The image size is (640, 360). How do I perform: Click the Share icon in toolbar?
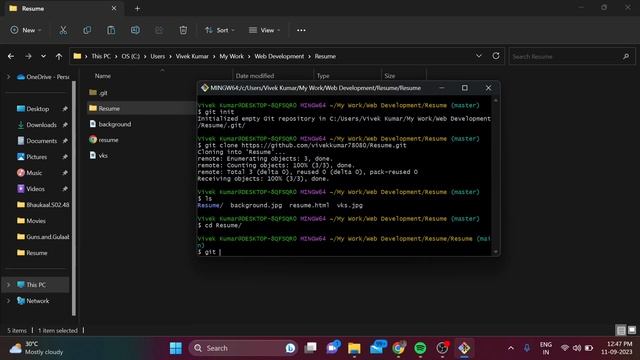pyautogui.click(x=159, y=30)
